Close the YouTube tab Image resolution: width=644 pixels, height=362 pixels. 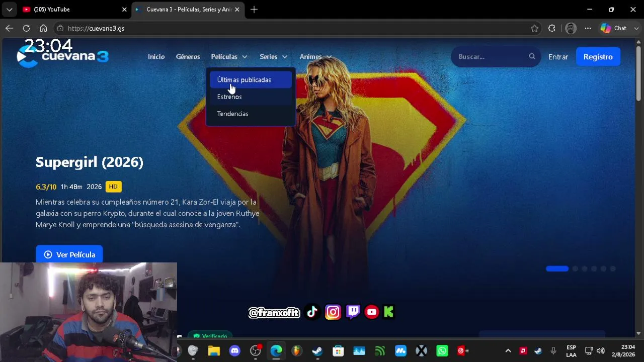coord(124,9)
